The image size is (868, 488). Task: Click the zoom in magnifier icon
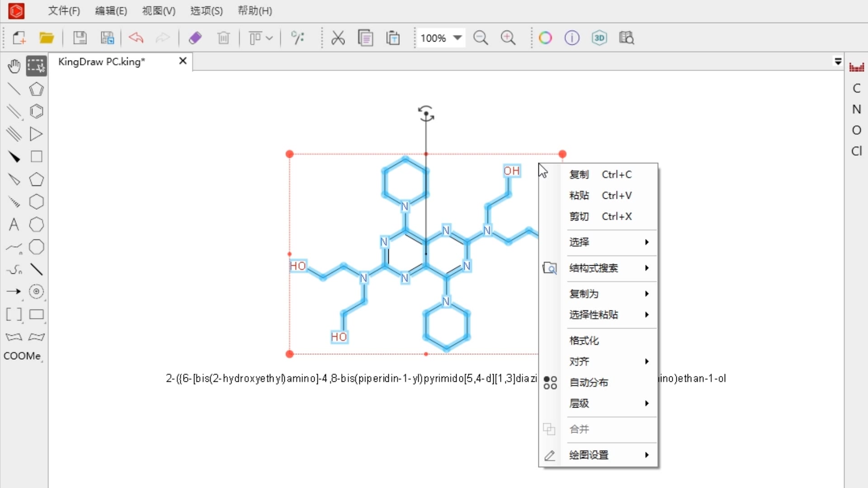[x=508, y=38]
